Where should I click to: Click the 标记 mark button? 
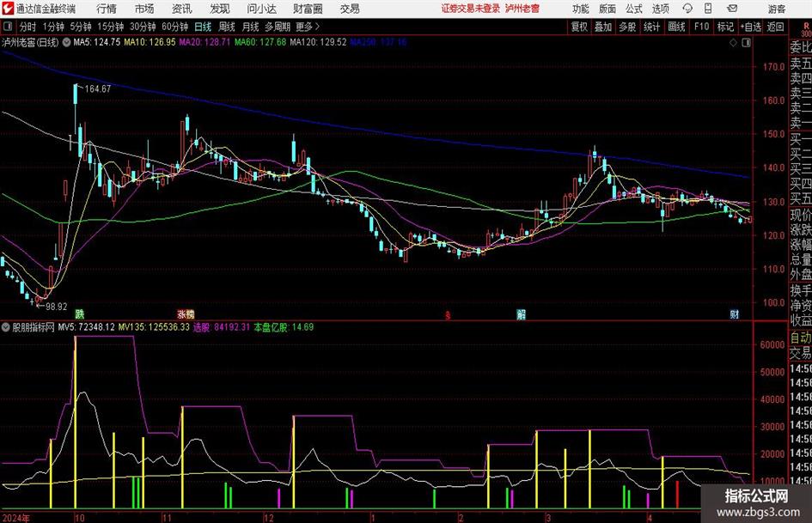725,27
